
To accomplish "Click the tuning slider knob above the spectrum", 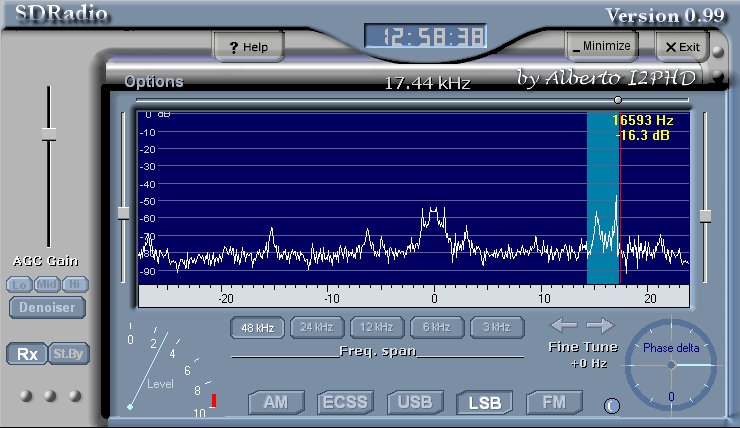I will click(x=618, y=100).
